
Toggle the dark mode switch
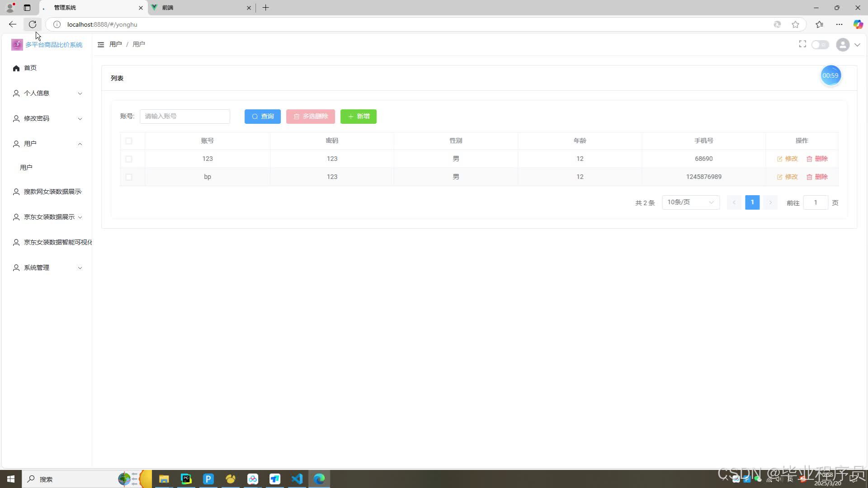pyautogui.click(x=820, y=45)
